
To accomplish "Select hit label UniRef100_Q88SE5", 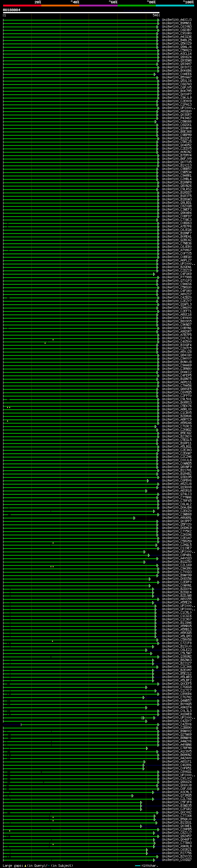I will (x=177, y=389).
